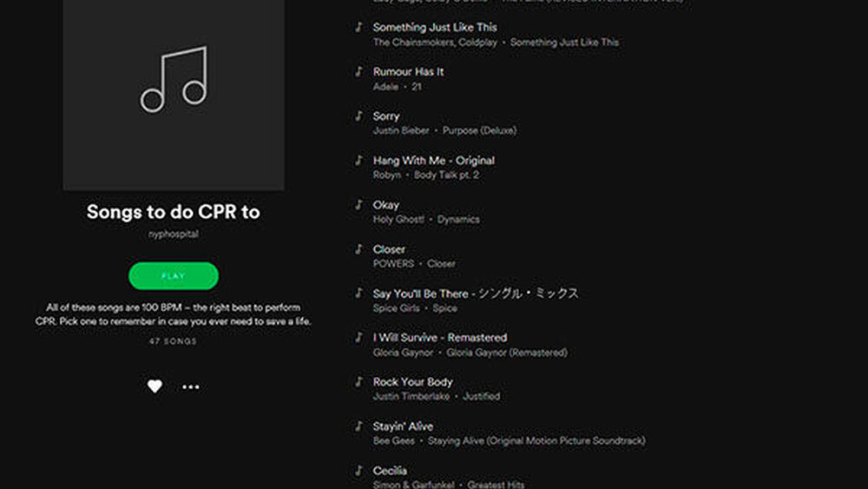Click note icon beside Hang With Me
Screen dimensions: 868x489
click(358, 160)
